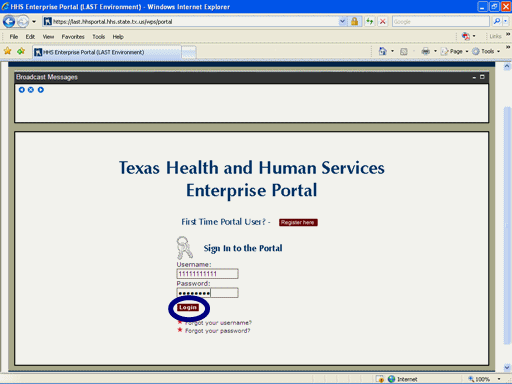The image size is (512, 384).
Task: Click the Login button
Action: coord(188,307)
